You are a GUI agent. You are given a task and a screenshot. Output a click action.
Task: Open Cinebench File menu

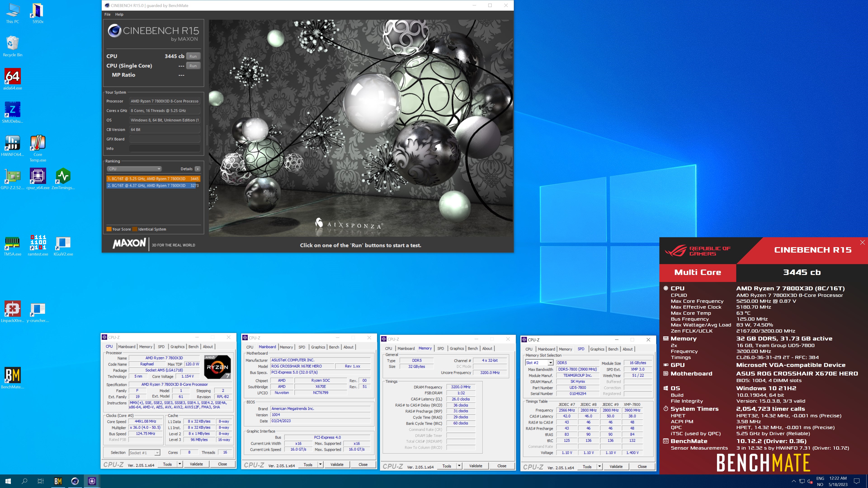(108, 14)
